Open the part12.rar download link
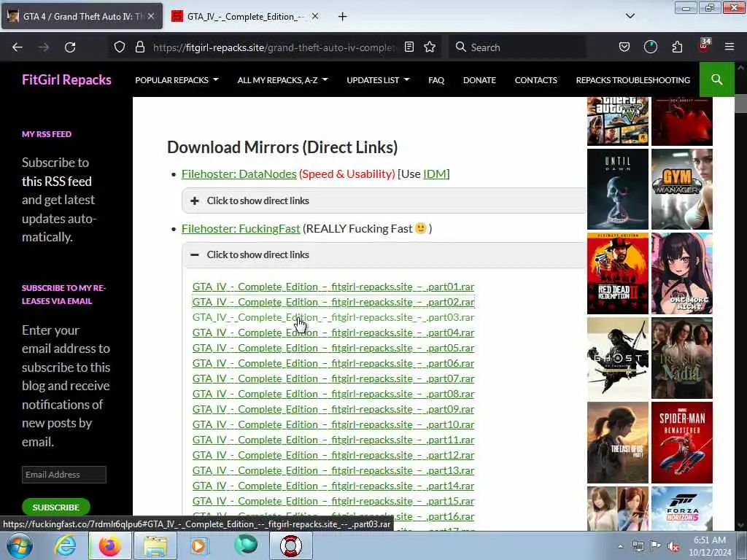The width and height of the screenshot is (747, 560). [333, 455]
